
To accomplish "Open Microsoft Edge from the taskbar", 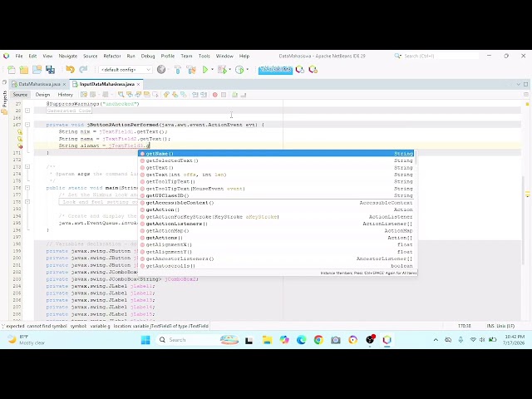I will [301, 340].
